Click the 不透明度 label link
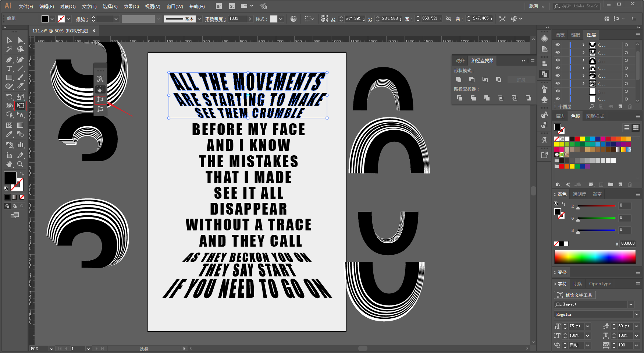 pyautogui.click(x=215, y=19)
